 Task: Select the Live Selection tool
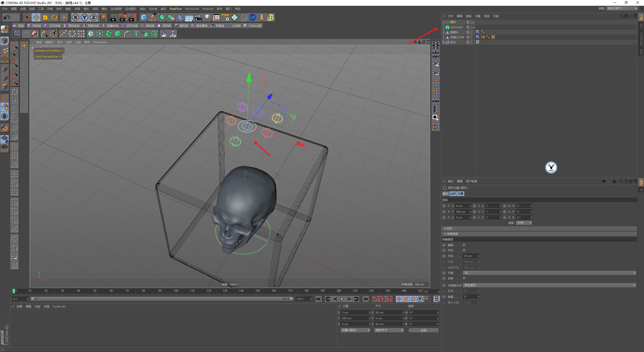point(26,17)
